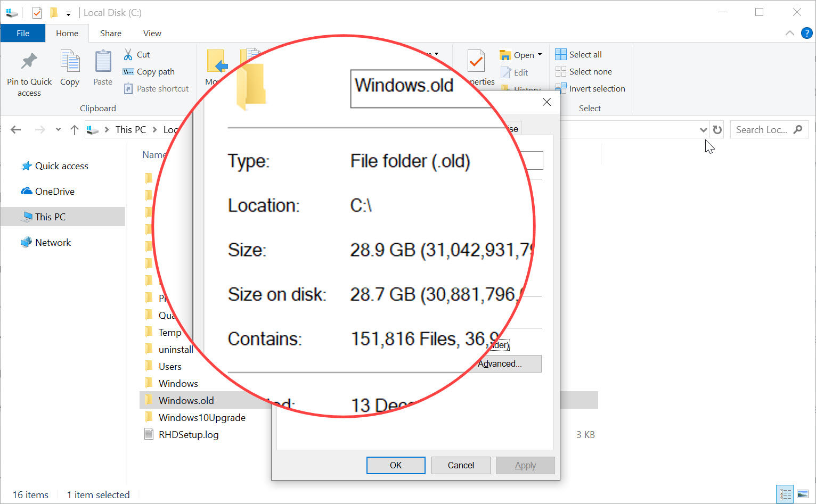Open the Recent locations dropdown

(x=58, y=129)
